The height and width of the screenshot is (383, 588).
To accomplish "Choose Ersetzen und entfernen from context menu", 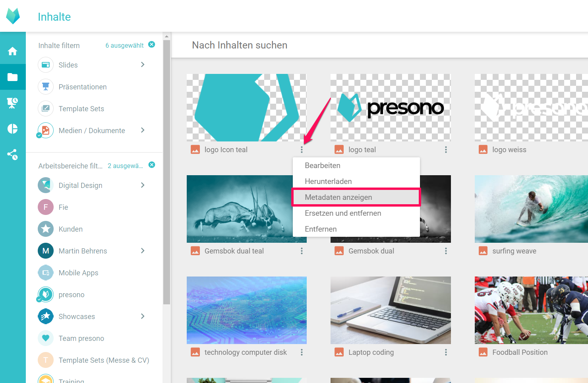I will [x=356, y=213].
